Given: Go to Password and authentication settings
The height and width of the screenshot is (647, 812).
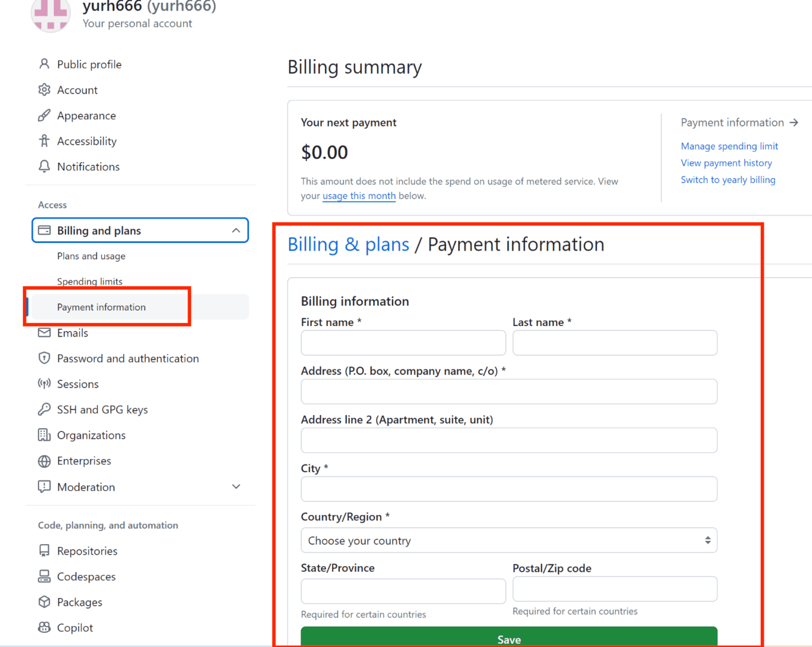Looking at the screenshot, I should (128, 358).
